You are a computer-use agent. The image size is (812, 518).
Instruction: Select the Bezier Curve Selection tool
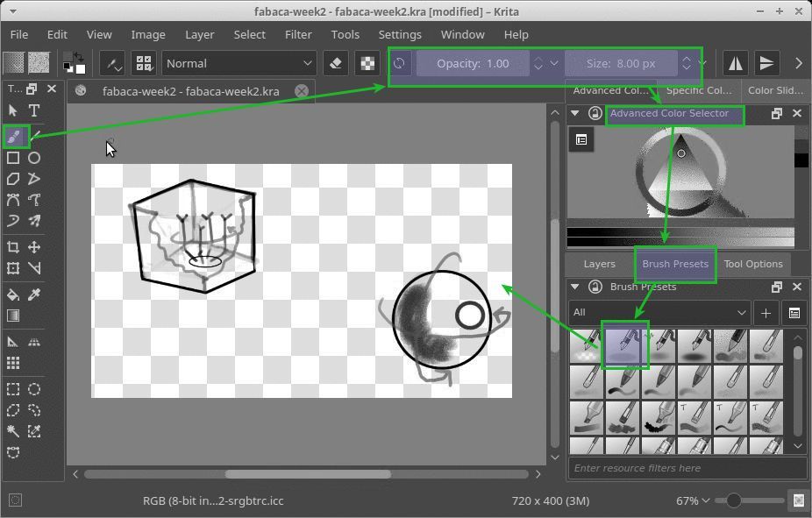pos(13,453)
